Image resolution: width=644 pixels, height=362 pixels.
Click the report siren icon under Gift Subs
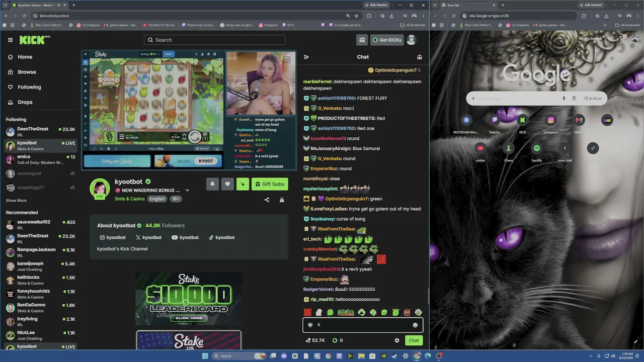(x=282, y=200)
